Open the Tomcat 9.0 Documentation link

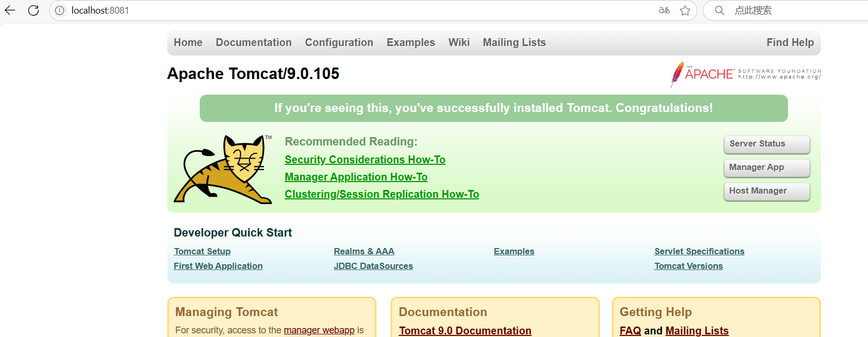click(x=465, y=331)
